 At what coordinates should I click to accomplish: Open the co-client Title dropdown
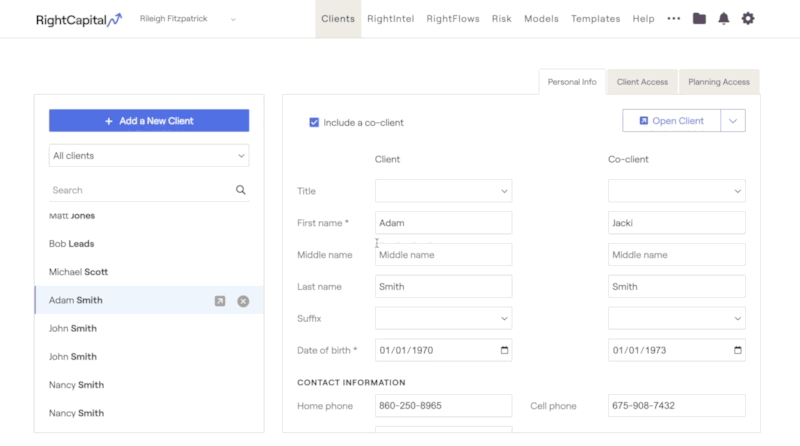pyautogui.click(x=677, y=191)
